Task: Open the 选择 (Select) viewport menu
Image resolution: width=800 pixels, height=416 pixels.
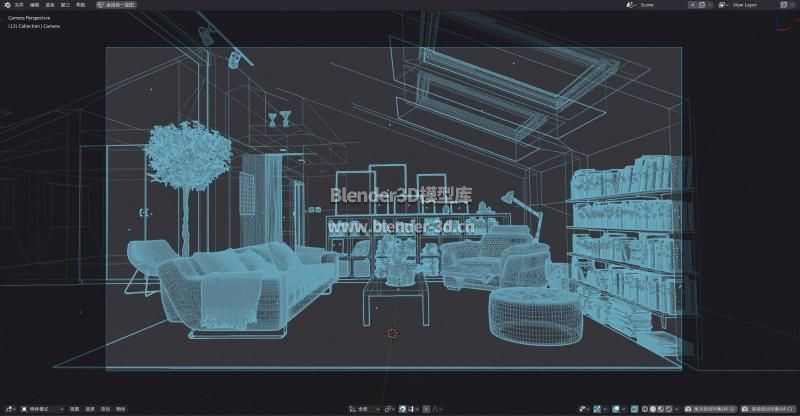Action: [90, 409]
